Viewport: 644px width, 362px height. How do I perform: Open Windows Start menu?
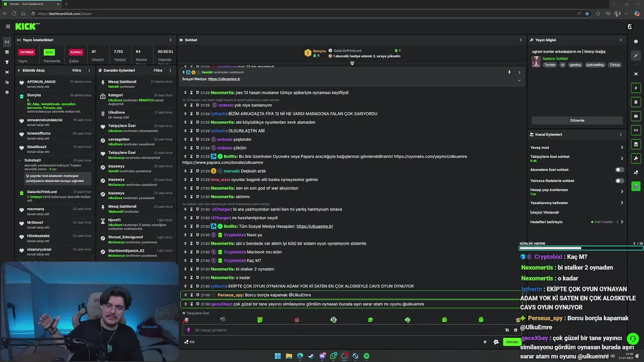(278, 356)
